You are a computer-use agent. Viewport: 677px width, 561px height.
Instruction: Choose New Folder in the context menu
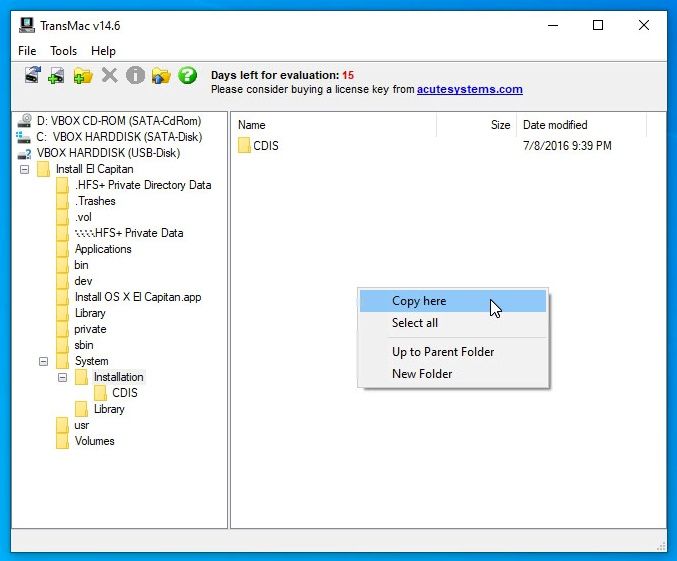[422, 374]
